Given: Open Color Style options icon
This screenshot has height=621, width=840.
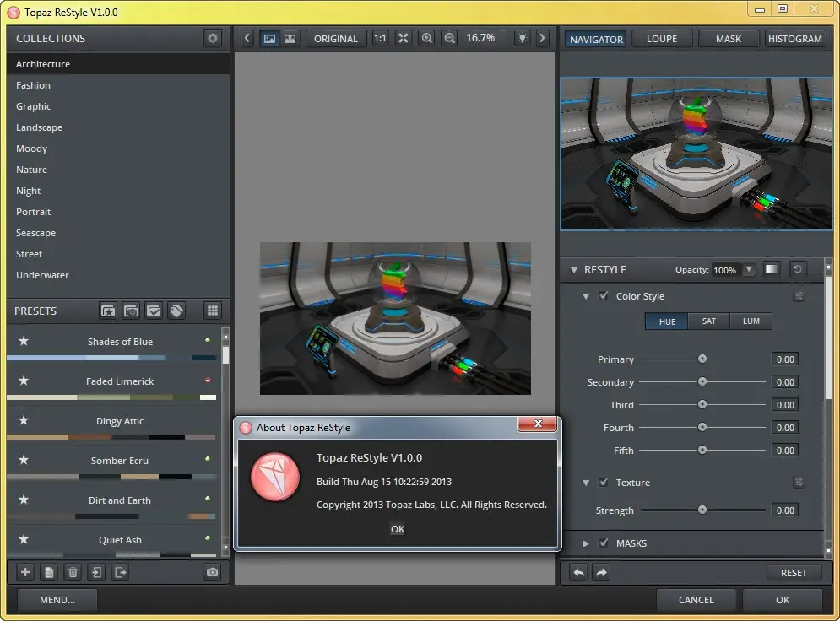Looking at the screenshot, I should pyautogui.click(x=799, y=296).
